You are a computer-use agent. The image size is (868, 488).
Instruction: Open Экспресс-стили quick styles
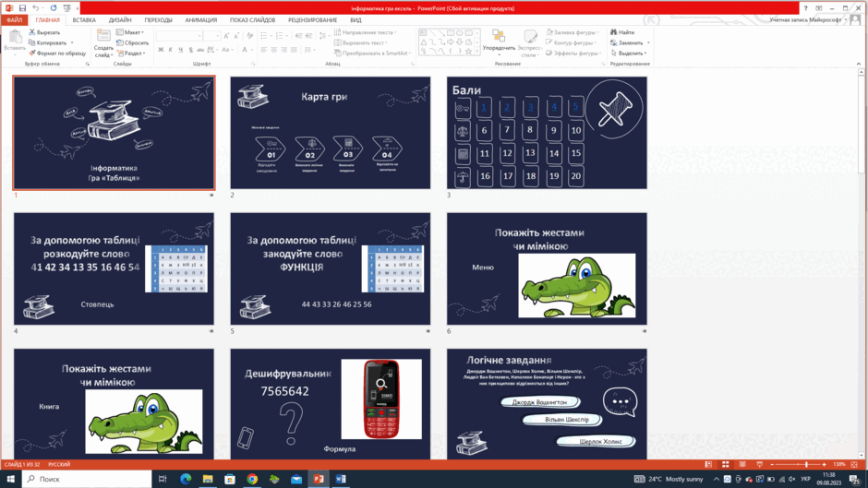click(x=530, y=43)
